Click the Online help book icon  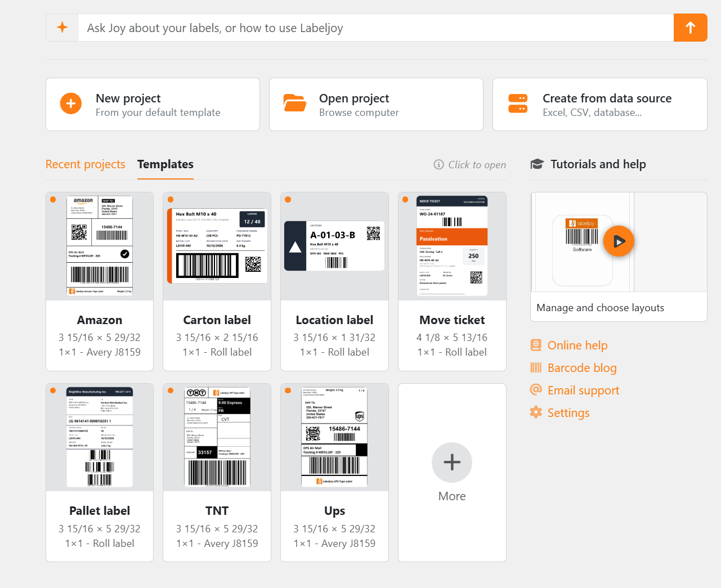tap(536, 345)
